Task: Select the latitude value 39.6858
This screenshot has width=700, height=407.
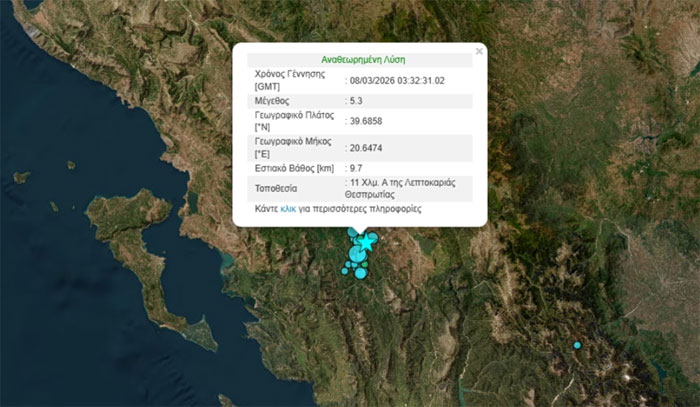Action: 364,122
